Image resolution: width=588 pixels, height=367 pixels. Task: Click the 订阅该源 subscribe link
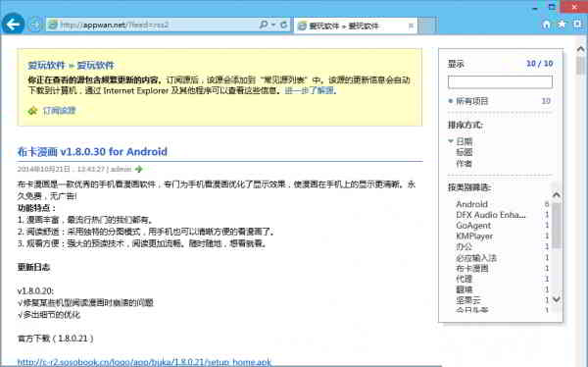click(59, 111)
